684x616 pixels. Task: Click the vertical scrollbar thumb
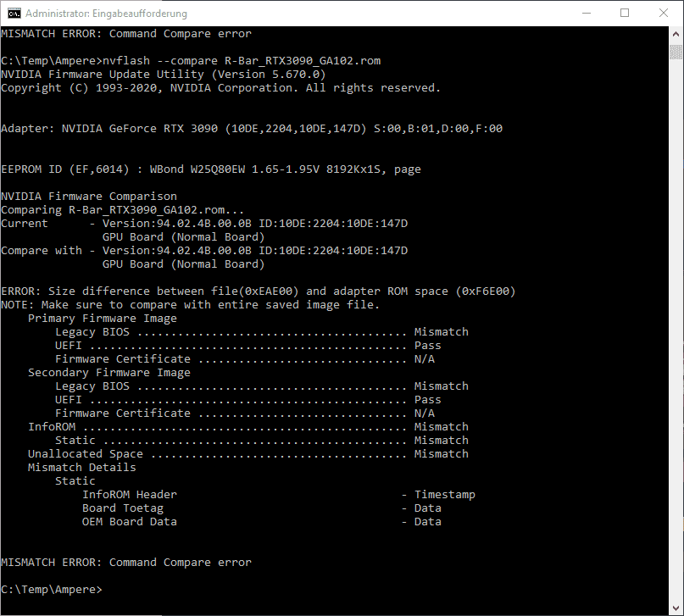click(x=676, y=53)
